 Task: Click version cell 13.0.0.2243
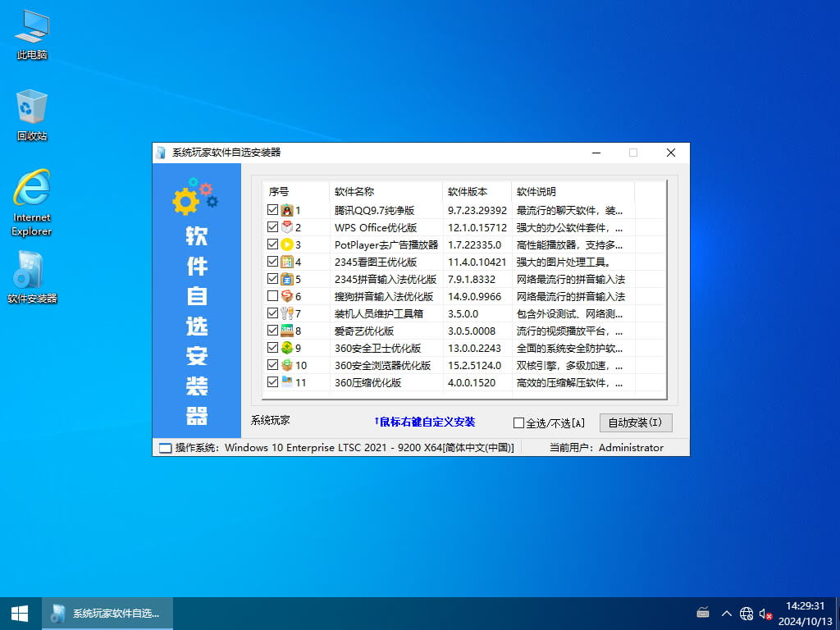(x=474, y=348)
